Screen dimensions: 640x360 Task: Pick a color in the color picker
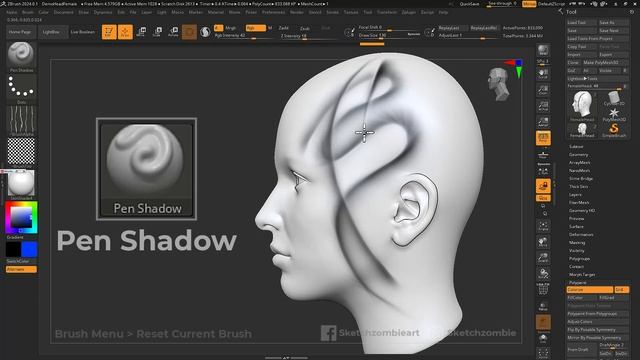pyautogui.click(x=21, y=218)
